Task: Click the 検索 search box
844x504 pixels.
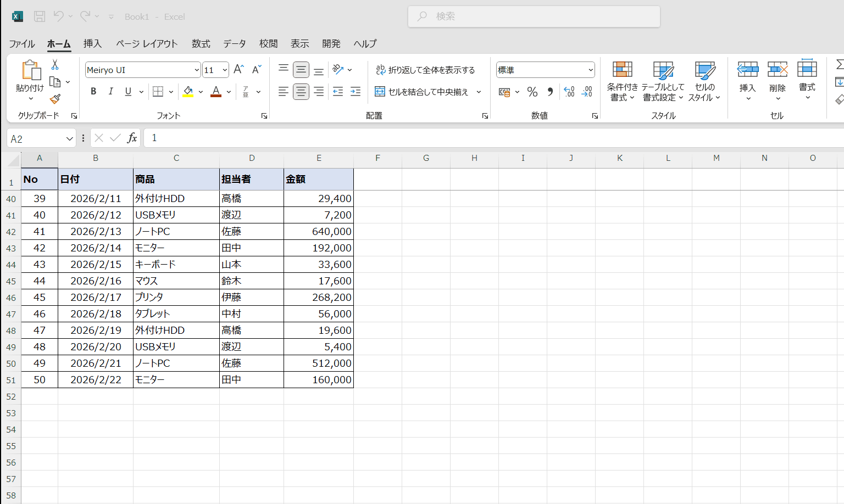Action: [x=534, y=16]
